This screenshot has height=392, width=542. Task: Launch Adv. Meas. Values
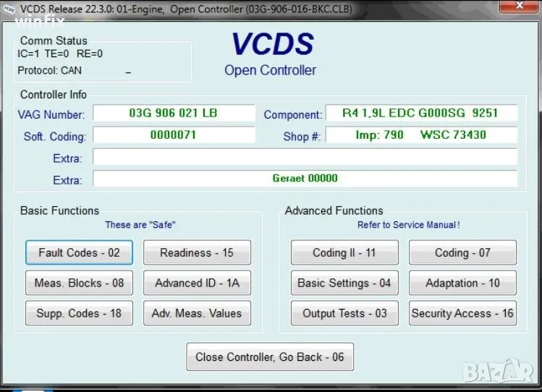pos(197,313)
